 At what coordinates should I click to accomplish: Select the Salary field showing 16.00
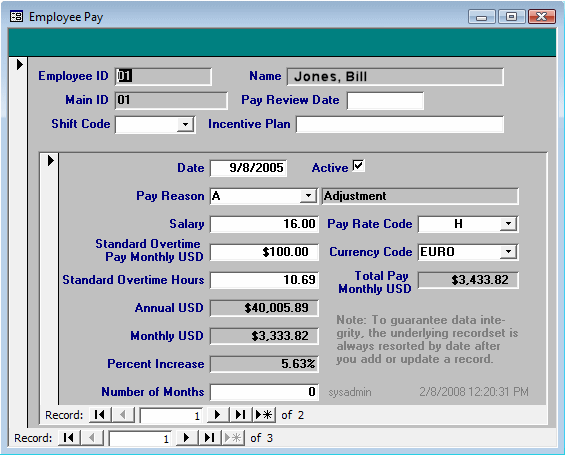point(264,224)
